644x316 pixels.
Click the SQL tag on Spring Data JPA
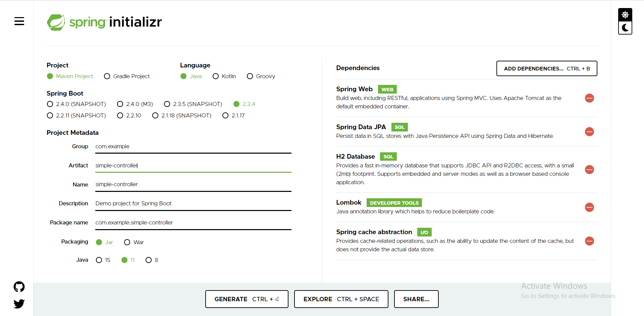tap(399, 127)
